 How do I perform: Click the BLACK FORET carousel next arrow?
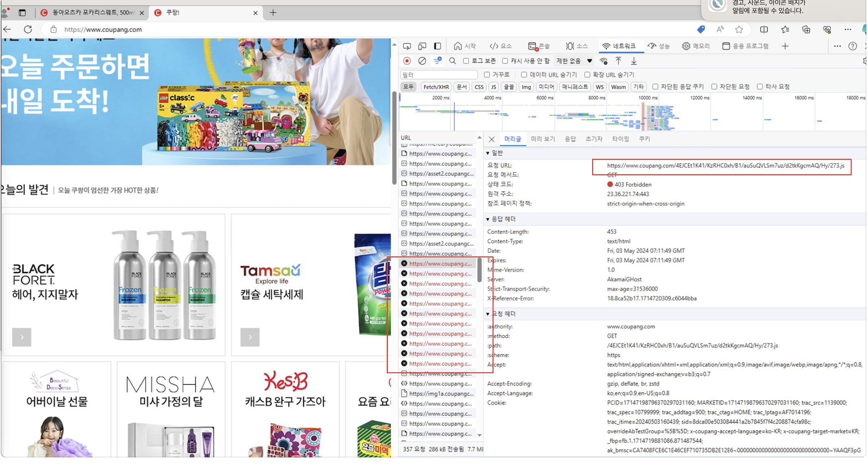pyautogui.click(x=22, y=337)
